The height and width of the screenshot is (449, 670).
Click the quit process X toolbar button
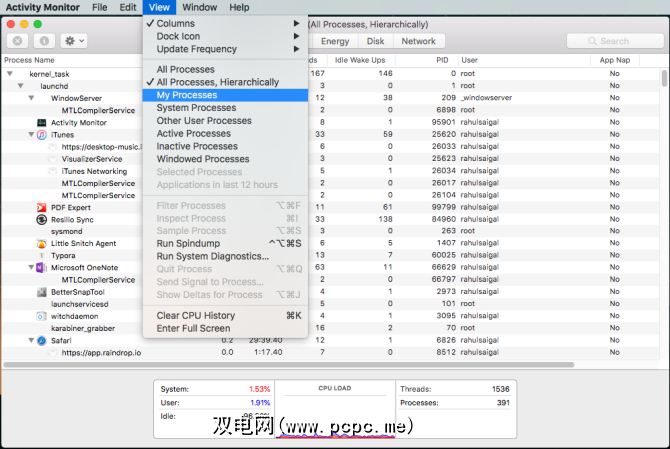click(x=18, y=41)
